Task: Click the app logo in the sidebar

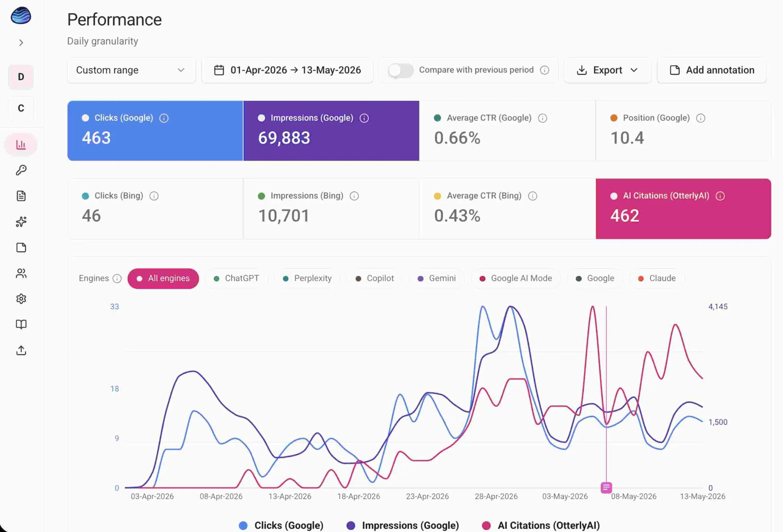Action: point(21,16)
